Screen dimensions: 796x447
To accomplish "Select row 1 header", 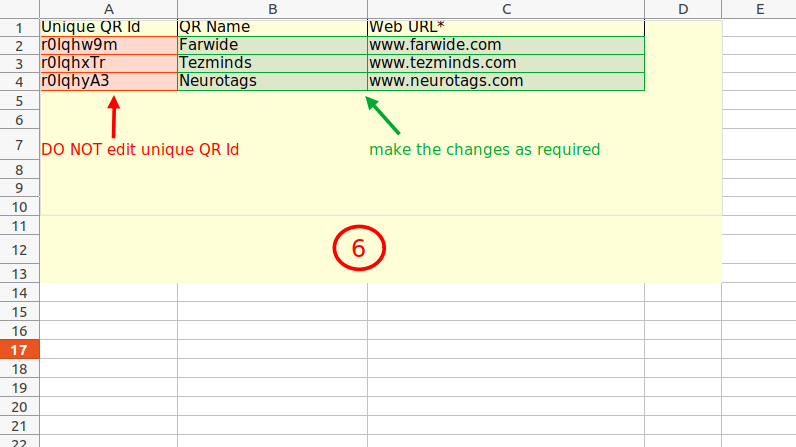I will point(19,28).
